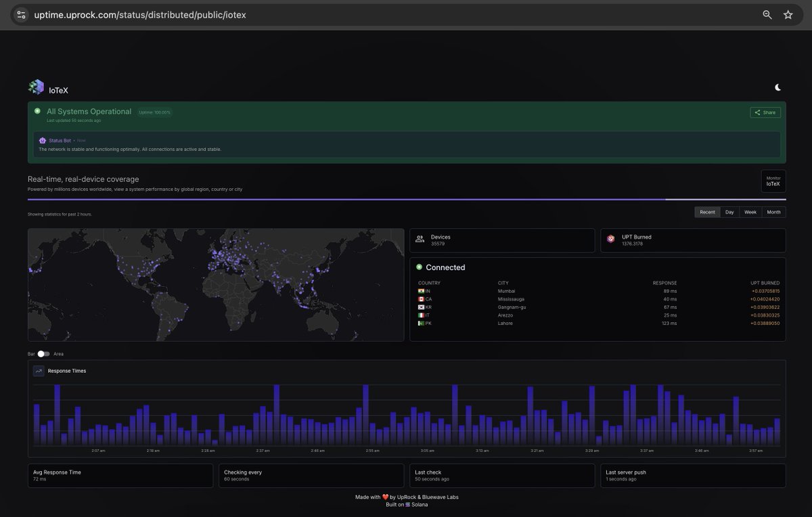Image resolution: width=812 pixels, height=517 pixels.
Task: Click the Canada flag icon
Action: 421,299
